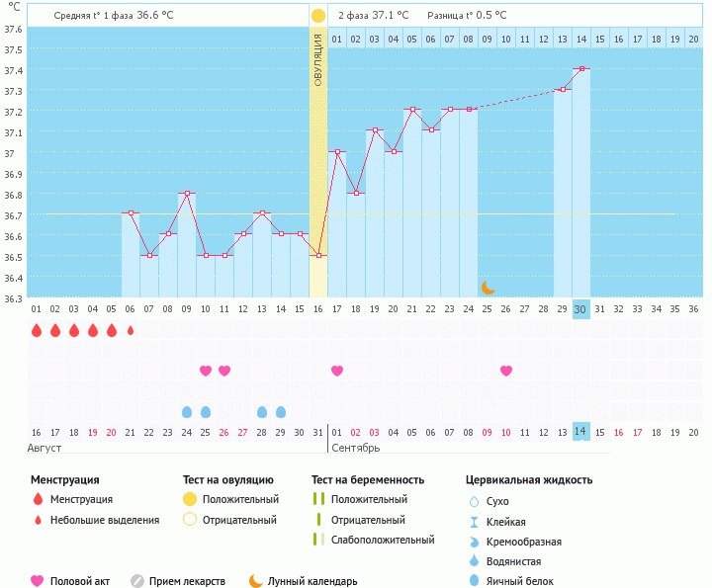The height and width of the screenshot is (588, 712).
Task: Click the egg white cervical fluid legend icon
Action: [x=475, y=581]
